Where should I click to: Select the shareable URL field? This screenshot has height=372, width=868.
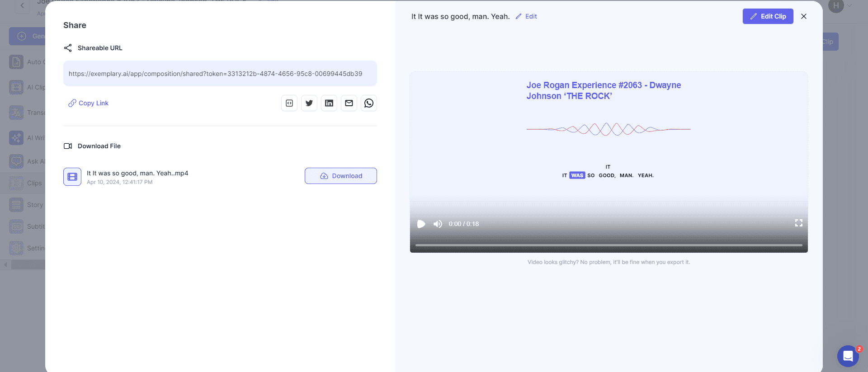(x=220, y=74)
